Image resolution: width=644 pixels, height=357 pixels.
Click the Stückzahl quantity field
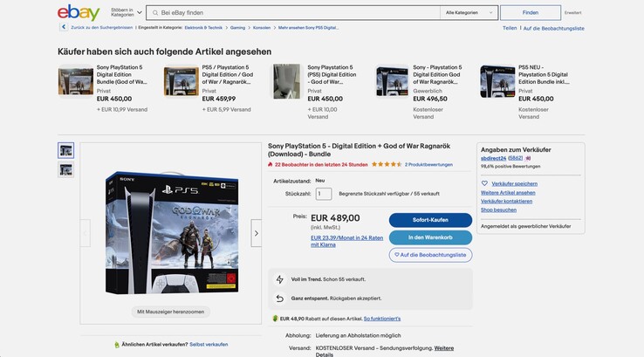tap(324, 194)
